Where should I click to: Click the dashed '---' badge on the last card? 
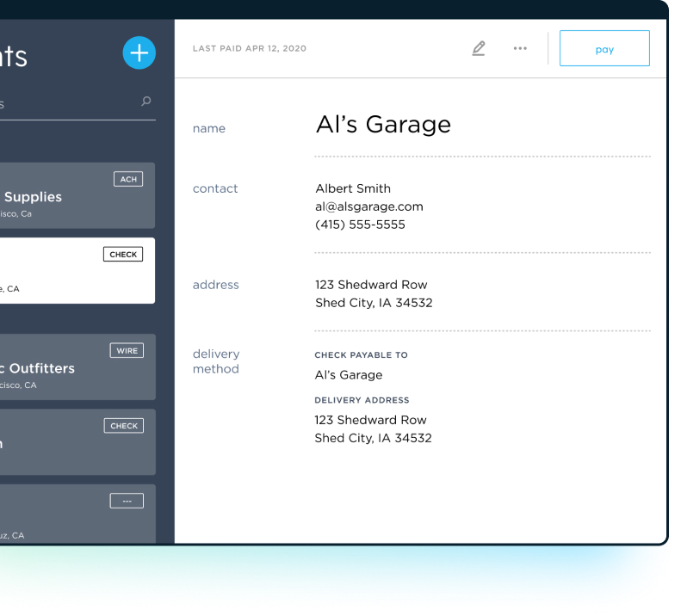127,501
